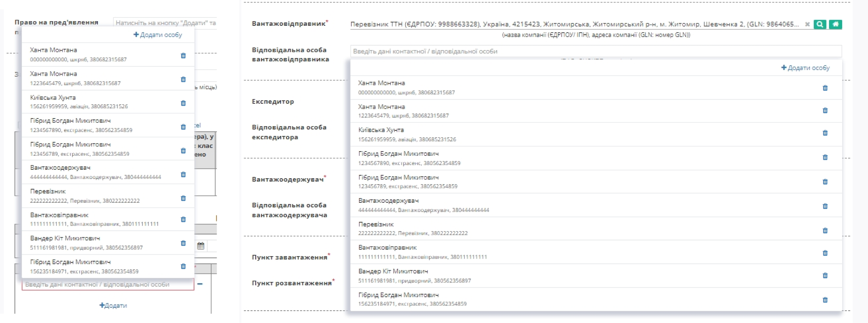
Task: Delete Вандер Кіт Микитович in Право на пред'явлення list
Action: click(183, 243)
